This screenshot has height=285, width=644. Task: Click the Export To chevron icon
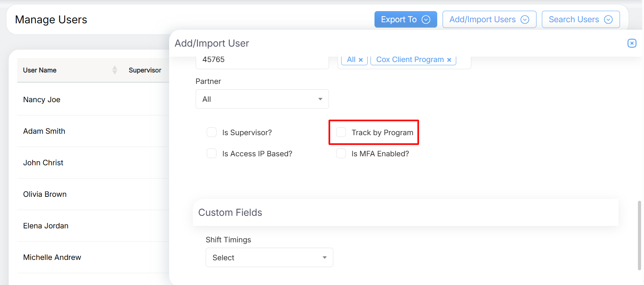pos(426,20)
